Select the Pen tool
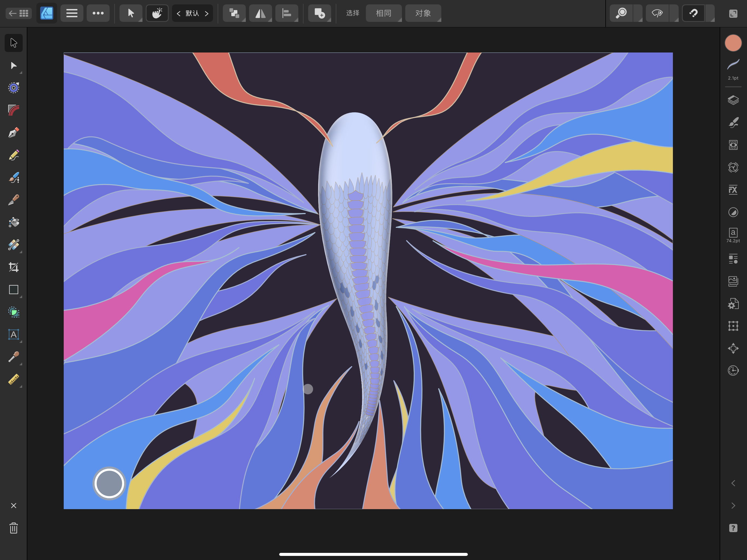The height and width of the screenshot is (560, 747). coord(13,132)
